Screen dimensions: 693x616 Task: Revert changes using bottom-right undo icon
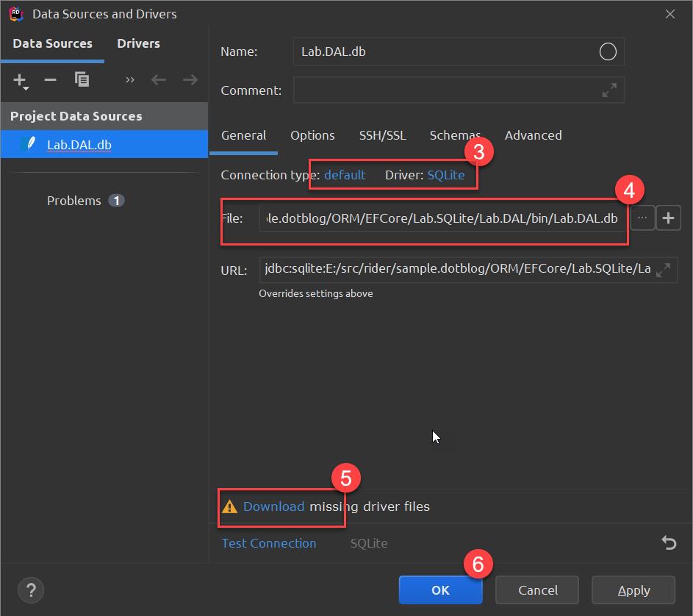[x=669, y=542]
